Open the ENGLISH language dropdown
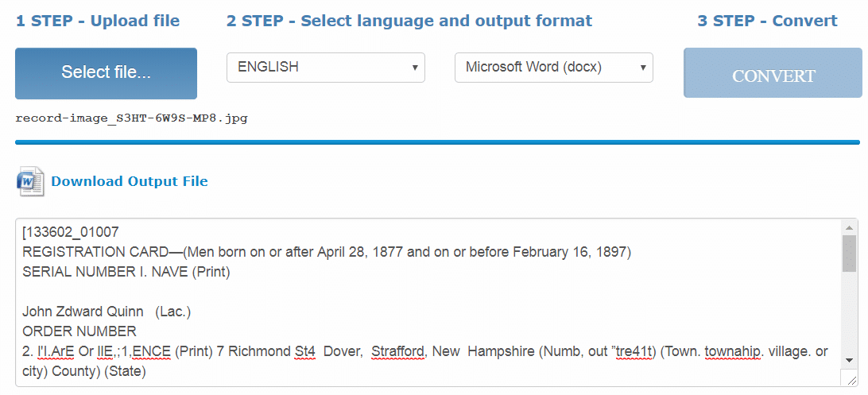Viewport: 868px width, 395px height. 326,68
